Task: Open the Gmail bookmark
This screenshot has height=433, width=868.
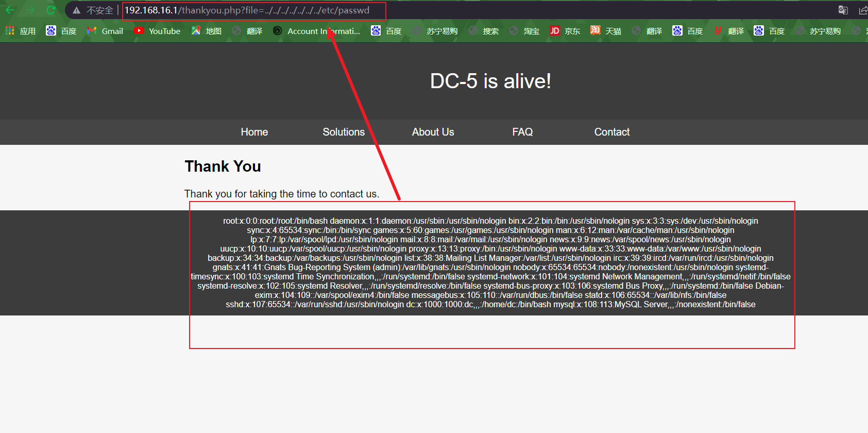Action: pos(105,31)
